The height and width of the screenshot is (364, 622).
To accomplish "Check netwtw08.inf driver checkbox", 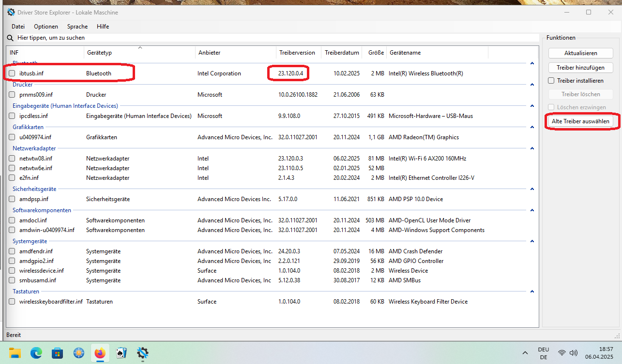I will click(x=12, y=159).
